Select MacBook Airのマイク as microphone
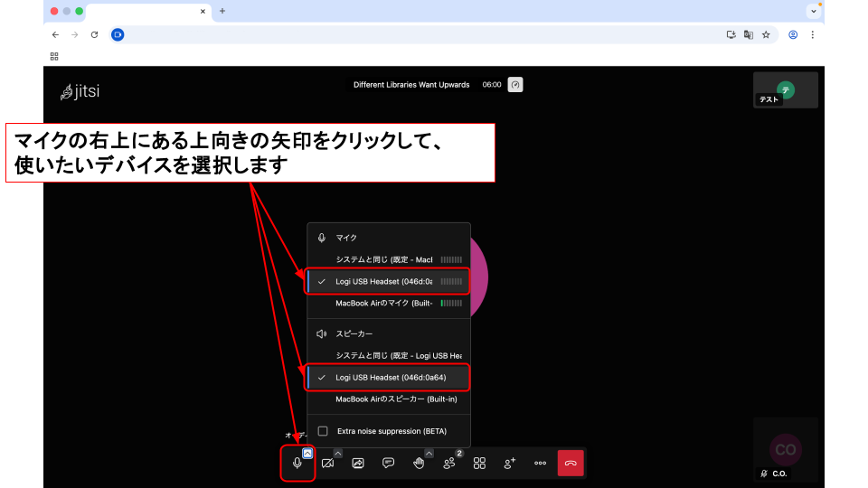Screen dimensions: 868x488 click(384, 304)
